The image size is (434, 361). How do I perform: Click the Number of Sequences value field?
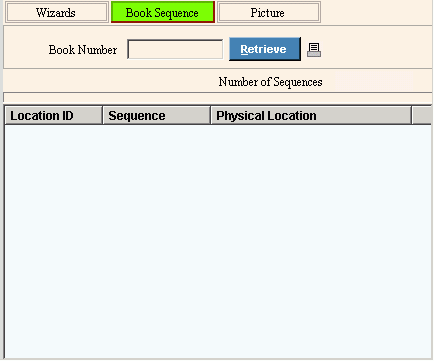pyautogui.click(x=373, y=81)
